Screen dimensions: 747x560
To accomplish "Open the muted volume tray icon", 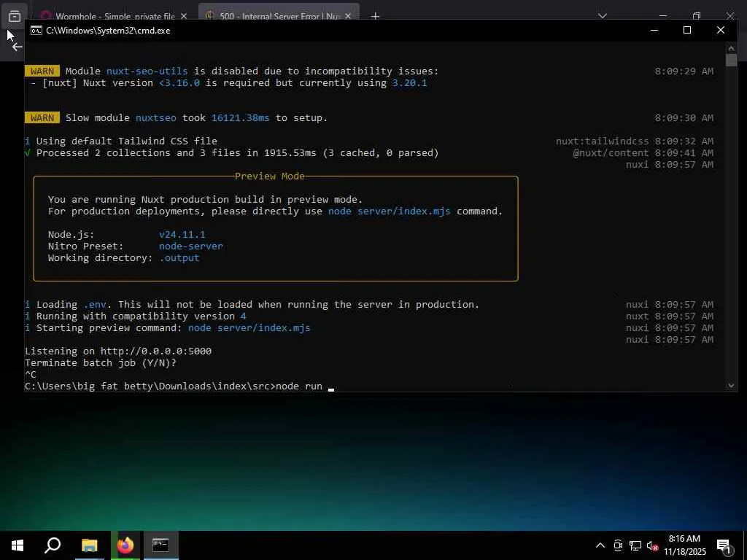I will [x=652, y=545].
